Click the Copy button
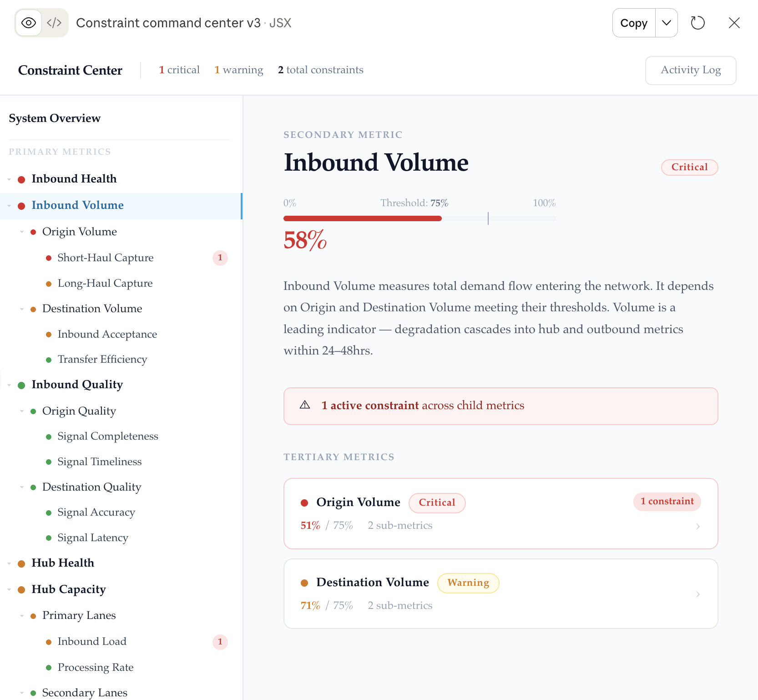 pos(634,23)
